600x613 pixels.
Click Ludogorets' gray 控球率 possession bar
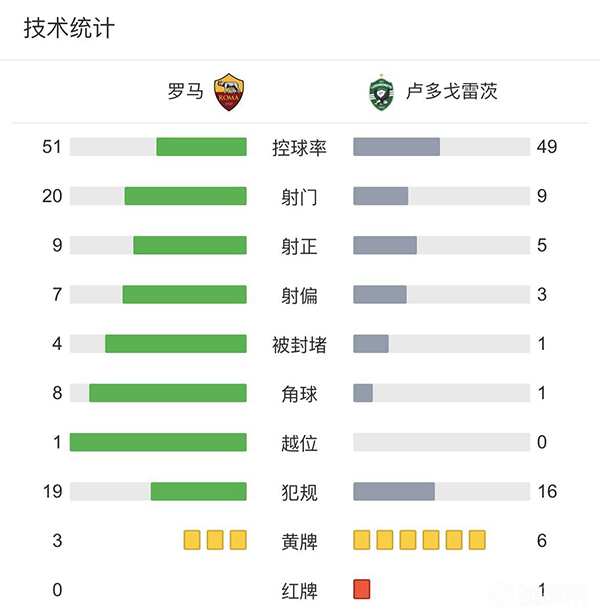397,147
